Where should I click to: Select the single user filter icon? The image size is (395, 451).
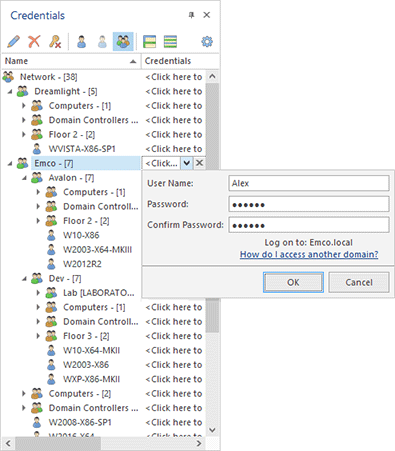pos(81,42)
